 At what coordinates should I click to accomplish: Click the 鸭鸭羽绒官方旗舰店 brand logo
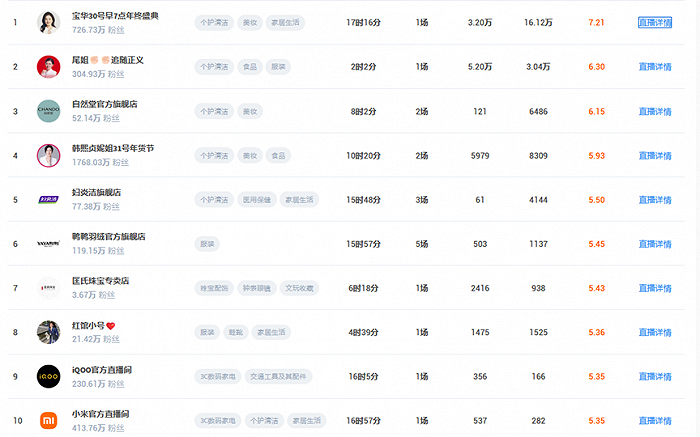coord(49,244)
